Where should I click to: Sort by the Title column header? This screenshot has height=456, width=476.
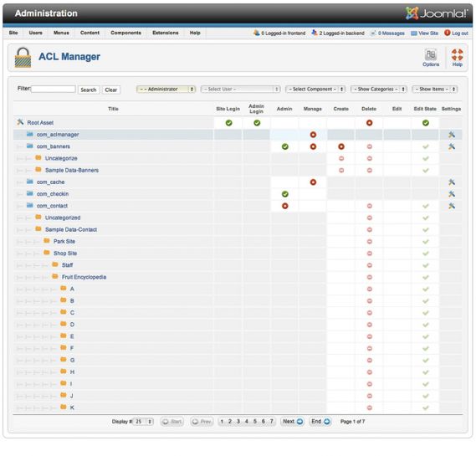pos(113,109)
